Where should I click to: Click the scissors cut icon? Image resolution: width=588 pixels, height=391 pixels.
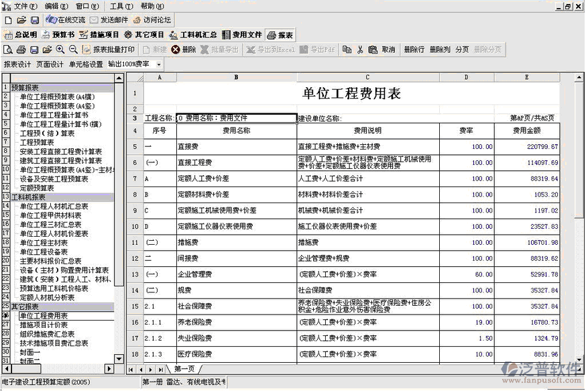360,50
